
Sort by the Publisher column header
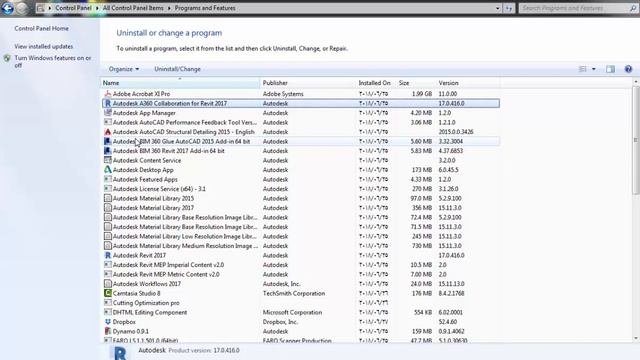click(308, 83)
